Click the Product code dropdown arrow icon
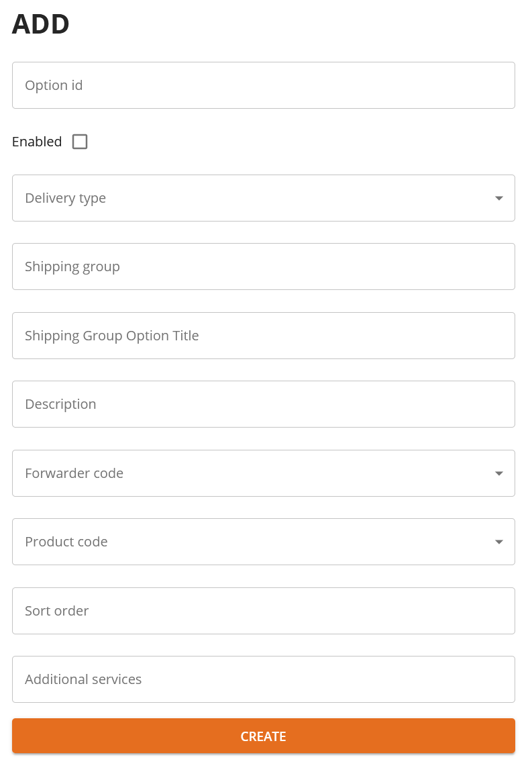This screenshot has height=778, width=532. pyautogui.click(x=498, y=542)
